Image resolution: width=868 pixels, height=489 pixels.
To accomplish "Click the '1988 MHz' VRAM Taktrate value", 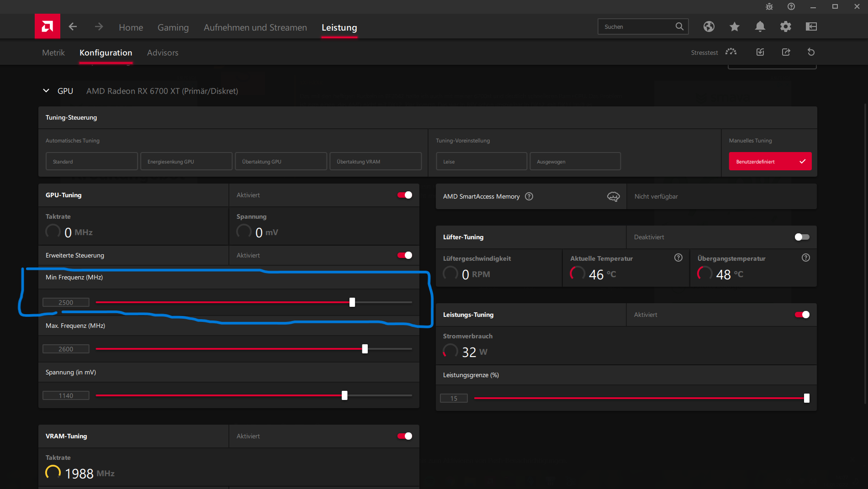I will [90, 473].
